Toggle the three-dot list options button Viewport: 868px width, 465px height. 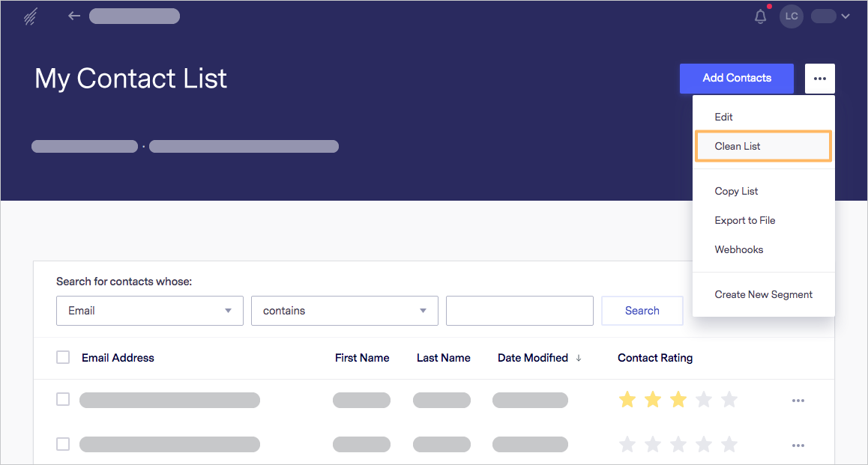pos(820,79)
